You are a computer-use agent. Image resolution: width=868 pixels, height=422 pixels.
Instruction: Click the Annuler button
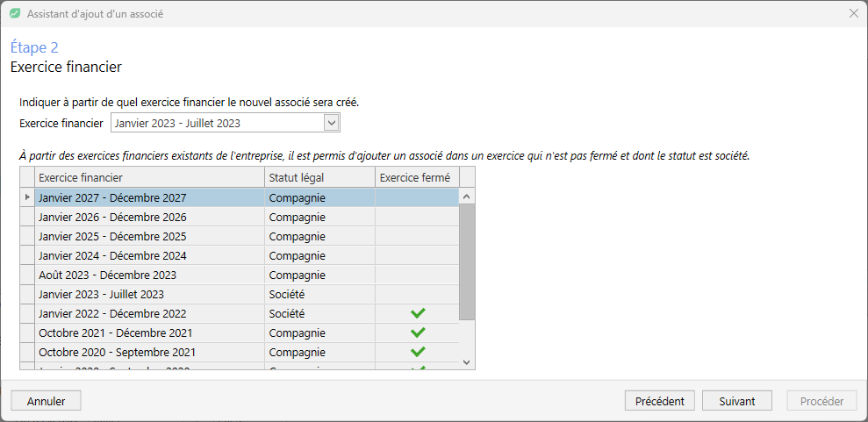tap(46, 401)
